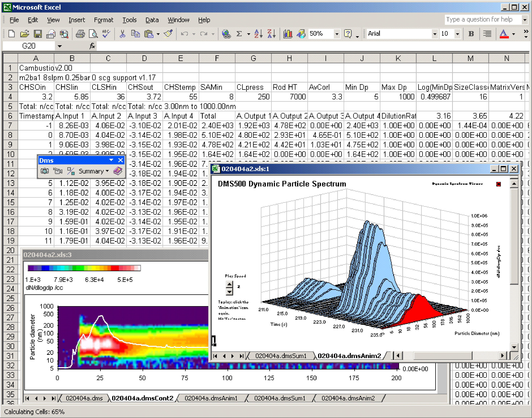The width and height of the screenshot is (532, 418).
Task: Print the workbook using the printer icon
Action: 80,33
